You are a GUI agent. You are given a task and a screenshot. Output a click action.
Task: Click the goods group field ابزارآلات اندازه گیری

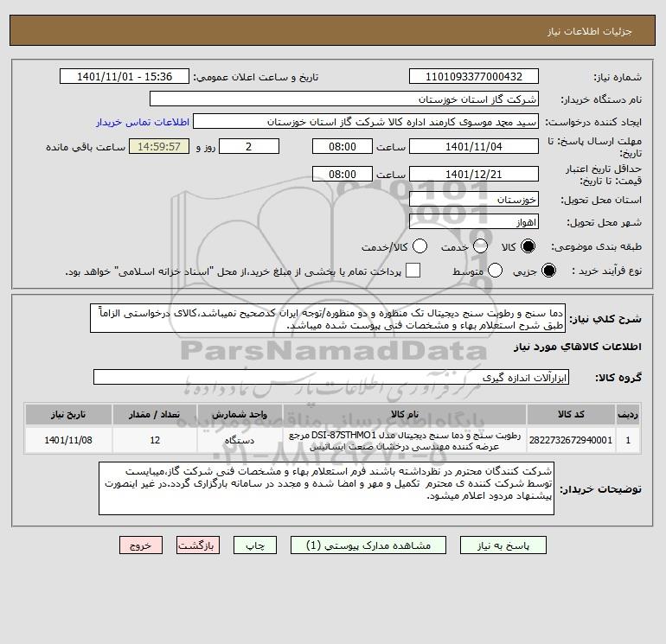point(331,377)
